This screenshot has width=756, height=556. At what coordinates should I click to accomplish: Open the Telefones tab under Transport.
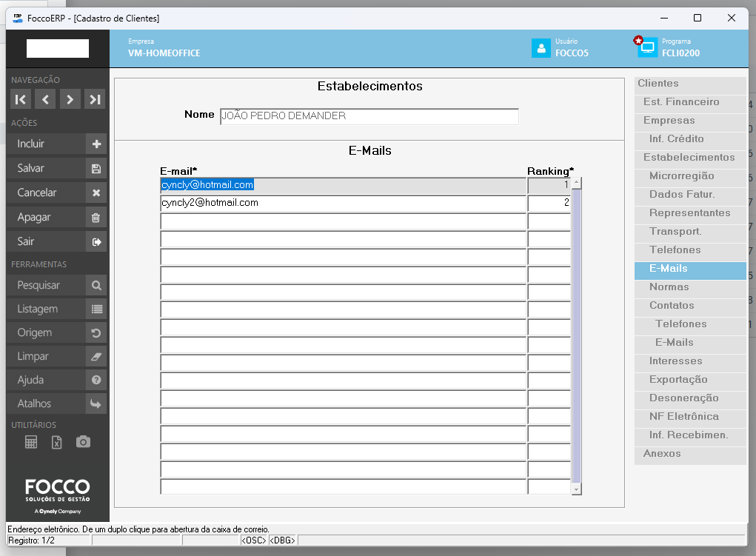pyautogui.click(x=675, y=250)
